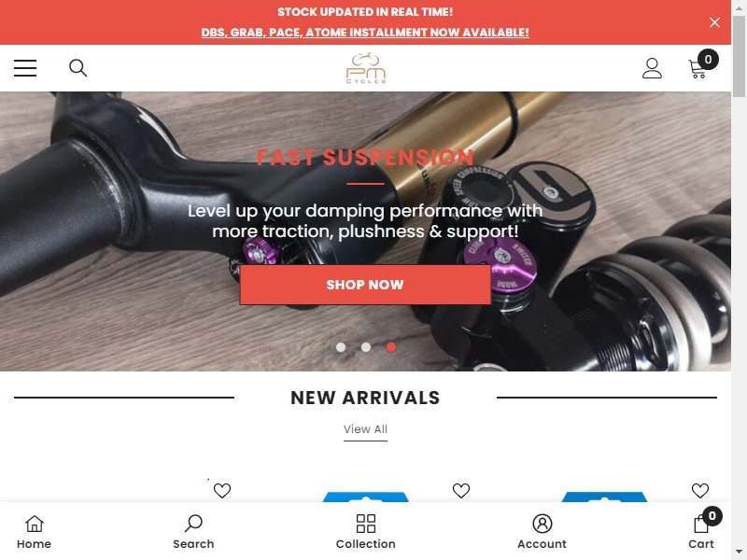The image size is (747, 560).
Task: Open Collection in bottom navigation bar
Action: pos(366,532)
